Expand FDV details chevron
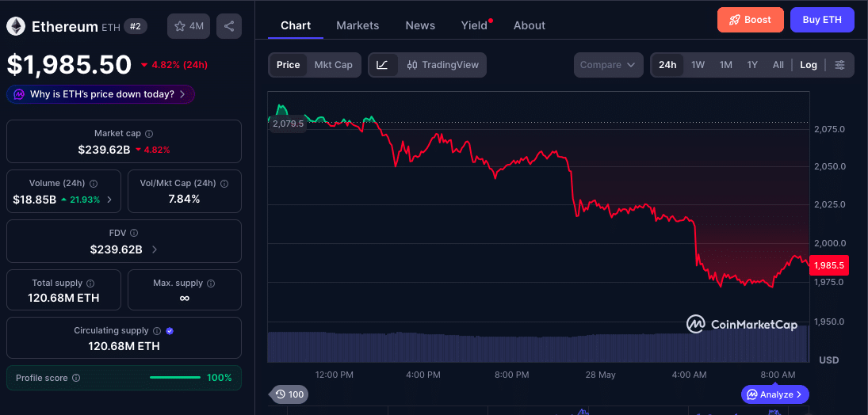This screenshot has height=415, width=868. 155,249
